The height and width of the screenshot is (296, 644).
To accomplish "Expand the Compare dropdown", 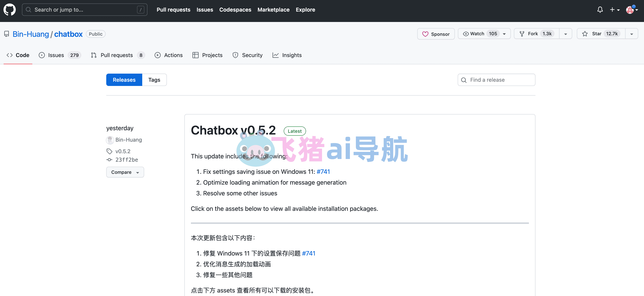I will coord(125,172).
